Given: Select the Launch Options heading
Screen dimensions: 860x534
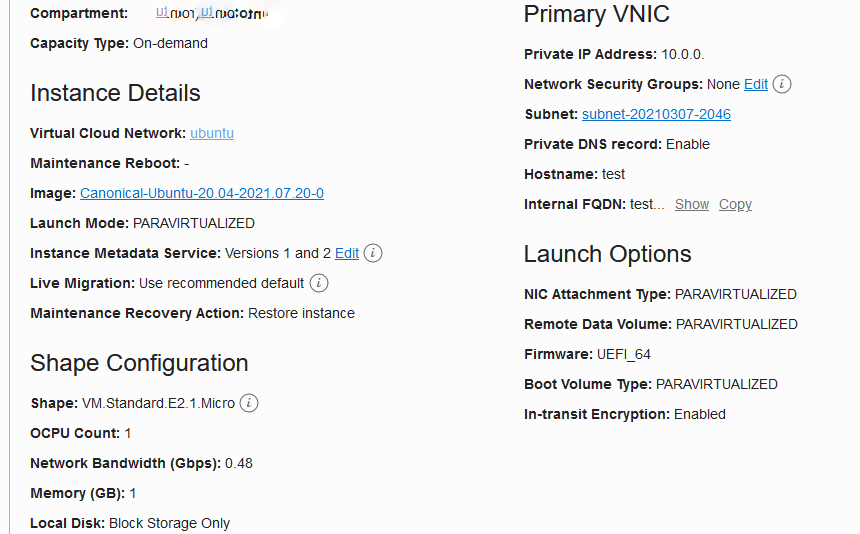Looking at the screenshot, I should tap(608, 254).
